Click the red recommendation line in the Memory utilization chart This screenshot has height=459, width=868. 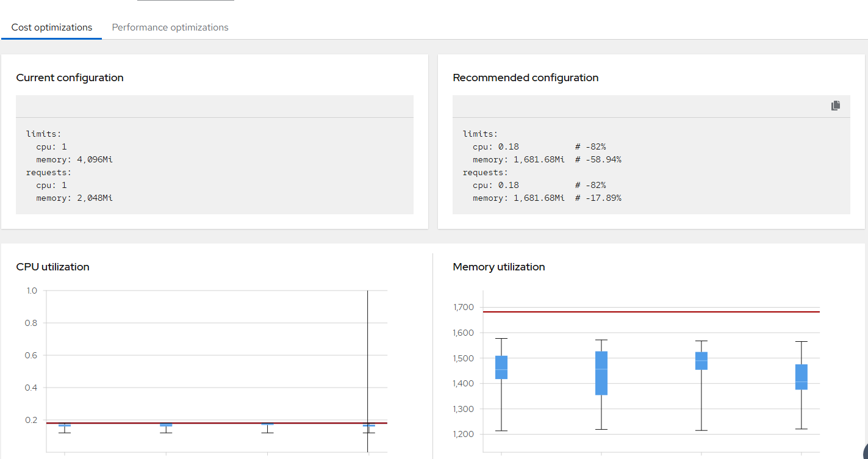click(651, 312)
